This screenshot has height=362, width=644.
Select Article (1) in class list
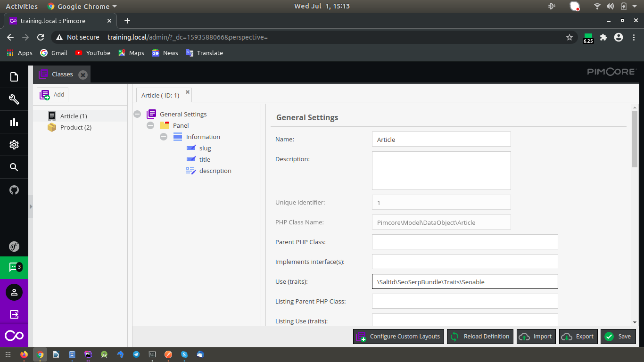click(80, 116)
